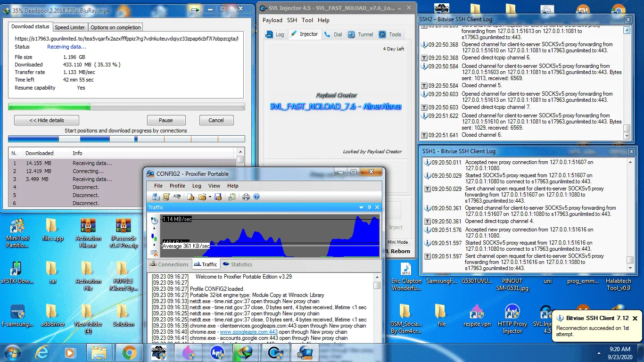This screenshot has width=644, height=362.
Task: Click up/down arrows icon beside traffic graph
Action: pos(154,237)
